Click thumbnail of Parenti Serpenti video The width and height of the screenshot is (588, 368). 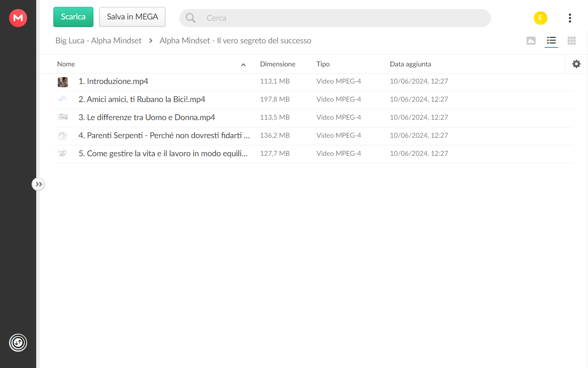[63, 135]
